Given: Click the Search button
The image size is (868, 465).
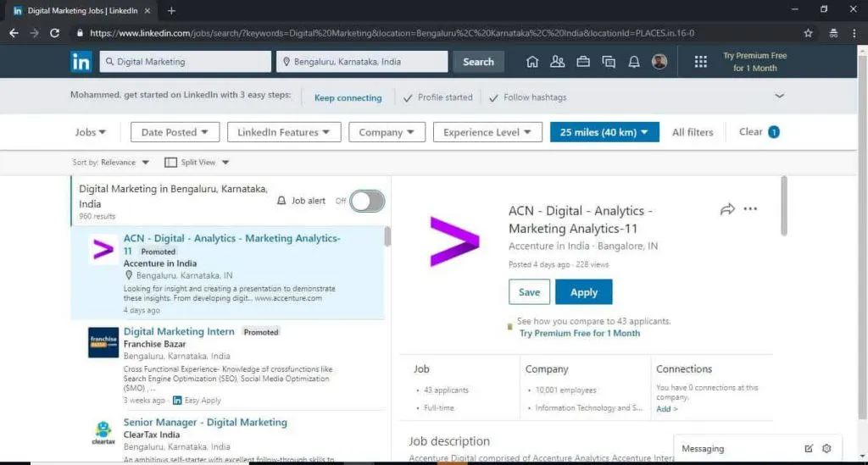Looking at the screenshot, I should (x=478, y=62).
